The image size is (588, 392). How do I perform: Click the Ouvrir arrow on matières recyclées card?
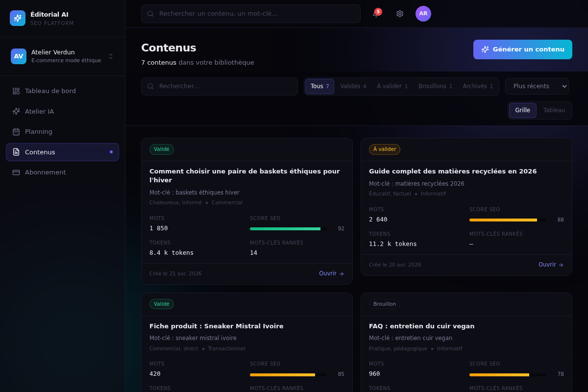[561, 265]
